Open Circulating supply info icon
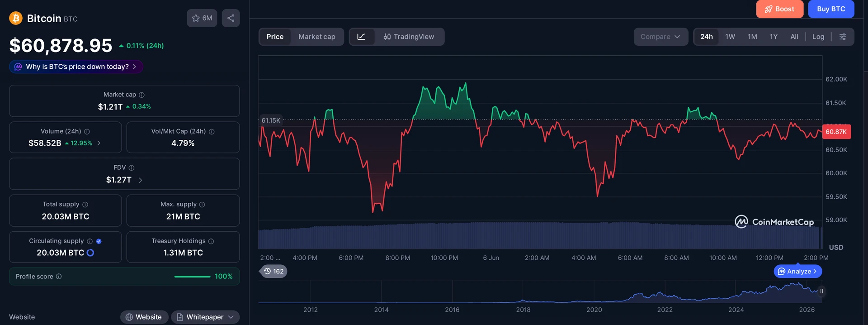This screenshot has width=868, height=325. click(x=90, y=241)
